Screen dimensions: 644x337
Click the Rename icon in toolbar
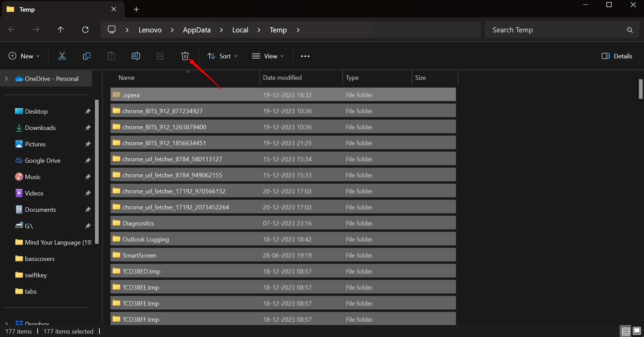coord(136,56)
